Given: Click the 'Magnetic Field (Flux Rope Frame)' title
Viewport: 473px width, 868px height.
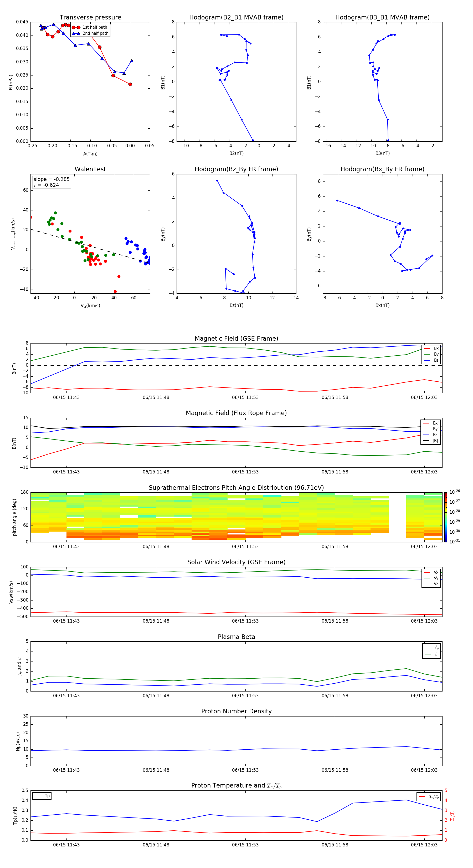Looking at the screenshot, I should click(x=236, y=413).
